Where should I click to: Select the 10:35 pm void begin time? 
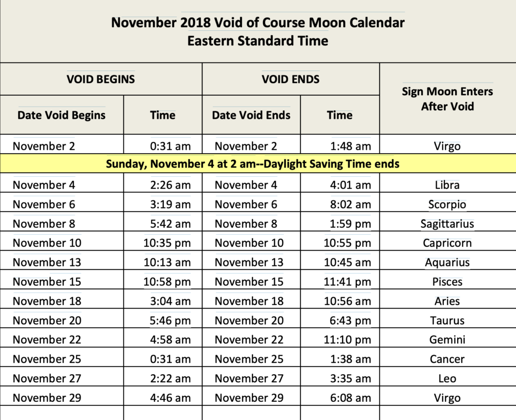tap(167, 243)
